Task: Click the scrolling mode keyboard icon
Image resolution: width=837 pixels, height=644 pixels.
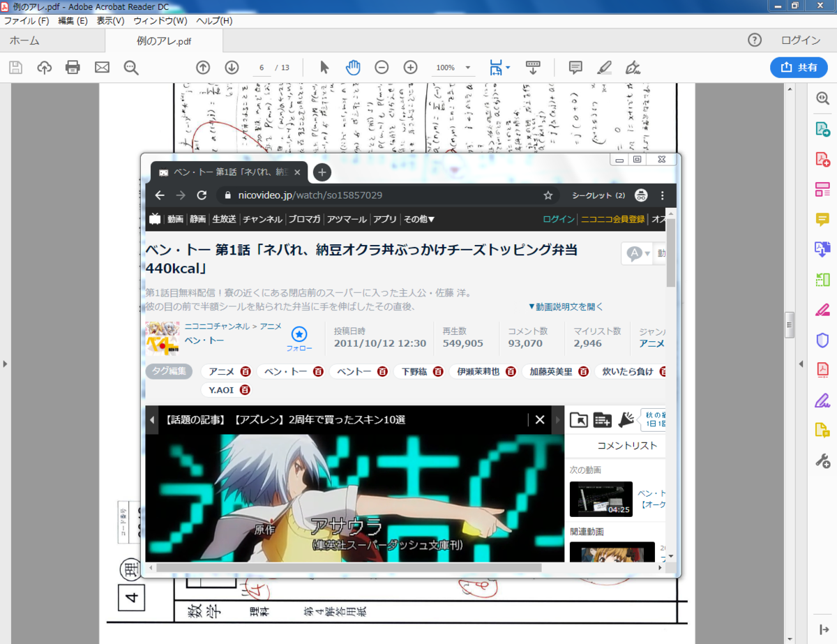Action: click(x=533, y=68)
